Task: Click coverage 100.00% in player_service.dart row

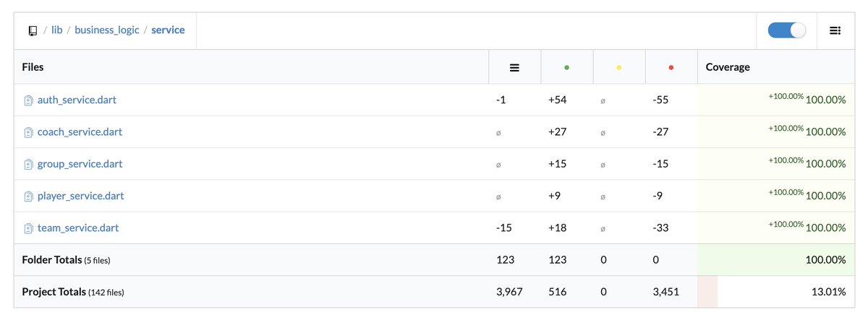Action: point(825,196)
